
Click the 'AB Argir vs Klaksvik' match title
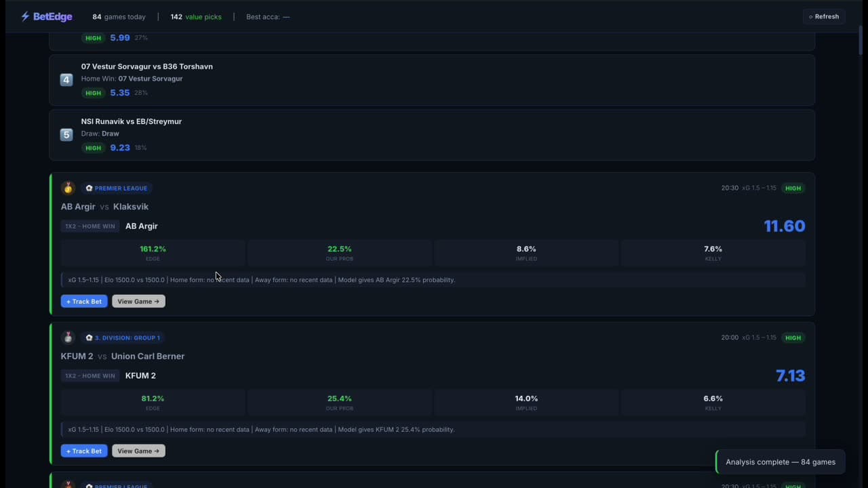click(x=104, y=207)
